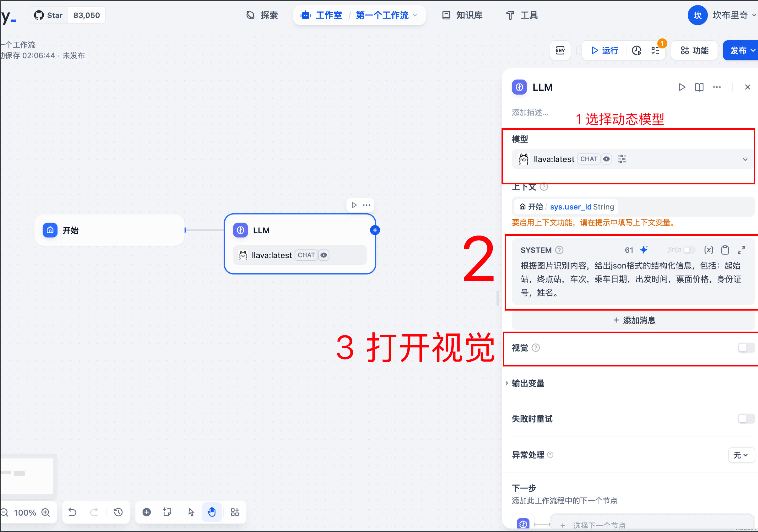Select the hand pan tool
Viewport: 758px width, 532px height.
(x=212, y=512)
